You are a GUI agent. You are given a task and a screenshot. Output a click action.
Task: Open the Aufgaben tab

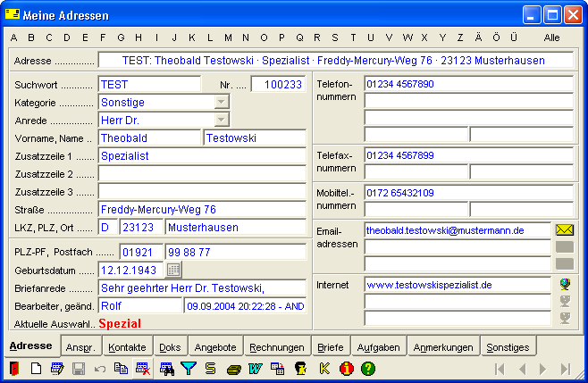pos(378,347)
